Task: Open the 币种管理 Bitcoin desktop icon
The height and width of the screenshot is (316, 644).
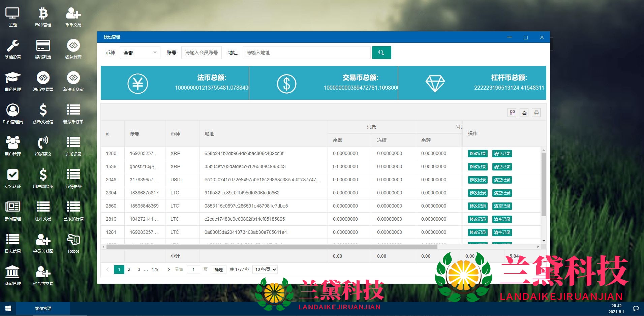Action: pyautogui.click(x=43, y=17)
